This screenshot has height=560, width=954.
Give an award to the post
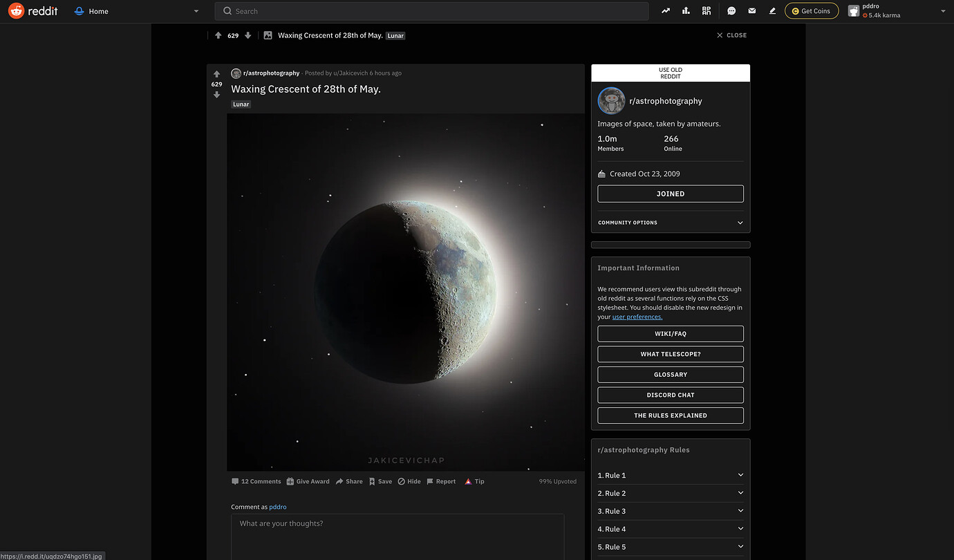[x=308, y=481]
